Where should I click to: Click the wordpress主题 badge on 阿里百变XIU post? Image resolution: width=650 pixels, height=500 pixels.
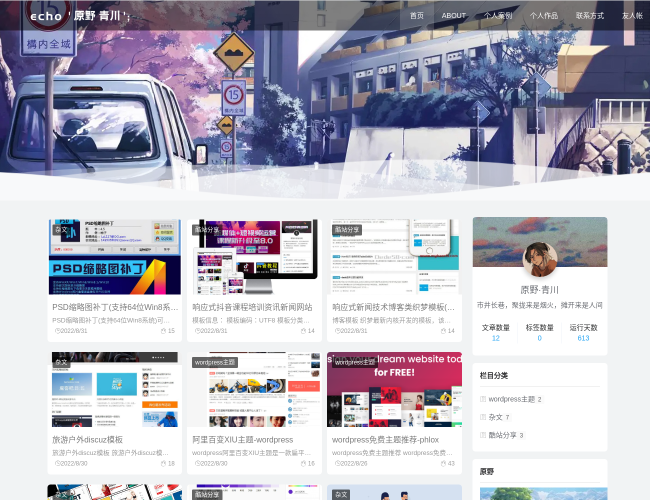pos(214,362)
